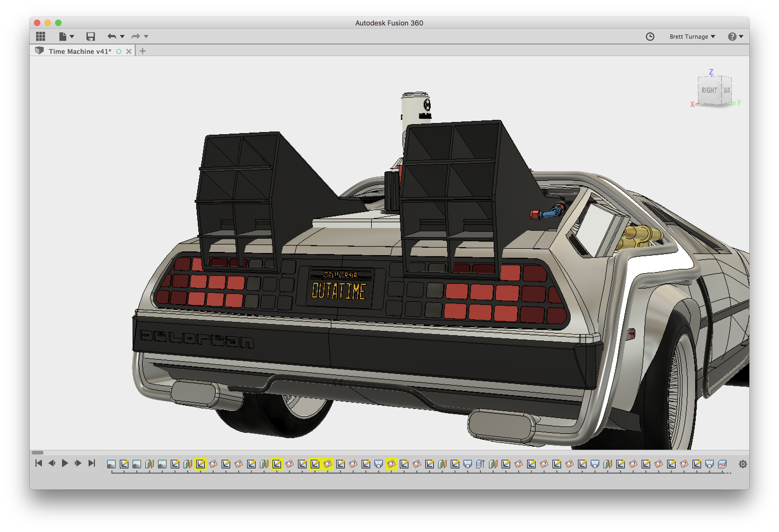Viewport: 779px width, 532px height.
Task: Click the Y axis label on ViewCube
Action: 739,103
